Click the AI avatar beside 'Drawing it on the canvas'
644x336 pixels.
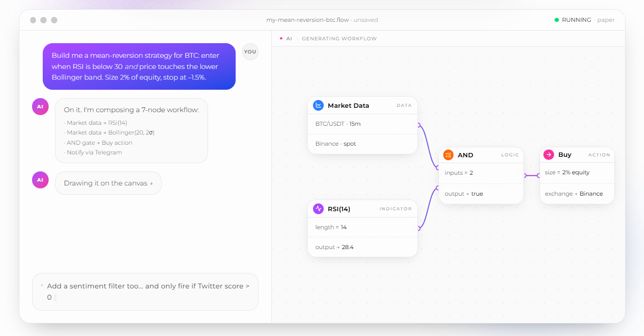40,180
